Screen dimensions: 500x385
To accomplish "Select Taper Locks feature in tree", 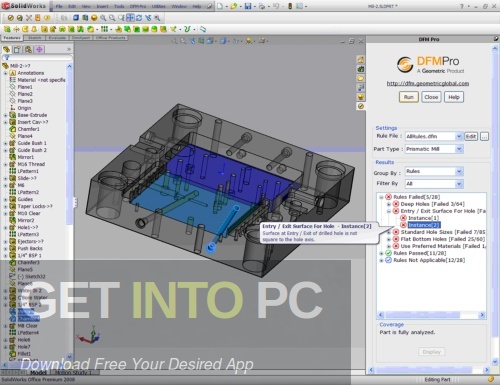I will coord(35,206).
